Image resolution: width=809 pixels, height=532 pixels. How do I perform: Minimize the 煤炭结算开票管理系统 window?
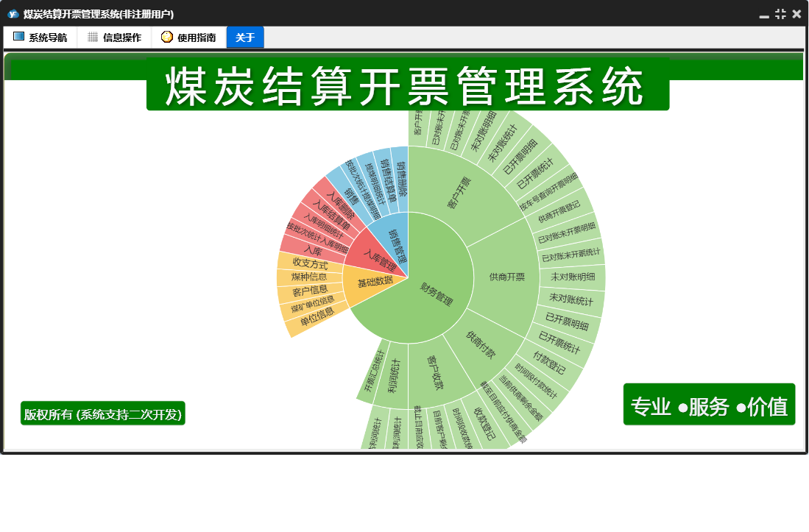point(764,15)
